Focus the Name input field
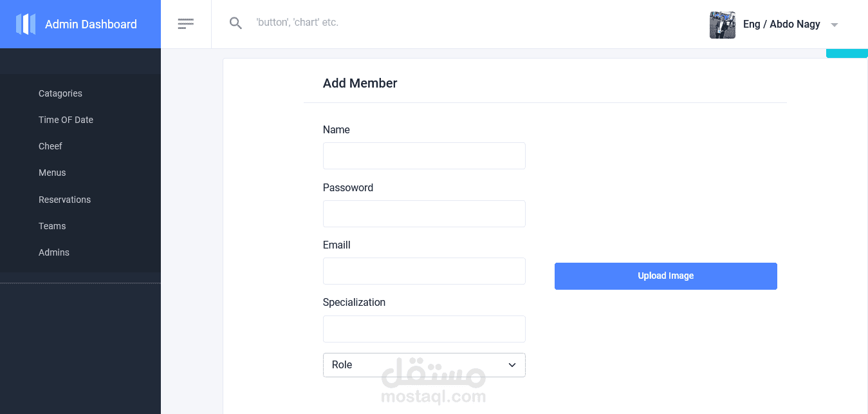The width and height of the screenshot is (868, 414). [424, 156]
